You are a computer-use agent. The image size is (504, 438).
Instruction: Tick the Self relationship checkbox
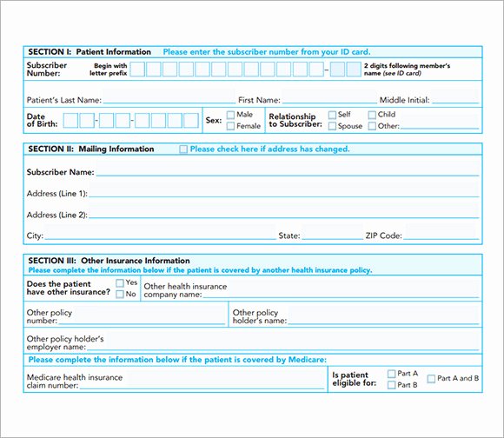click(x=332, y=115)
